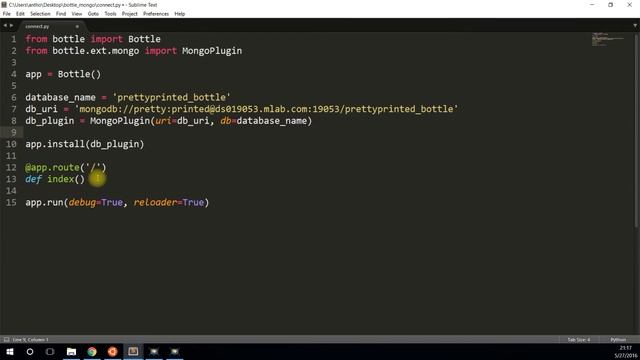Screen dimensions: 640x360
Task: Click 'database_name' variable on line 6
Action: (60, 98)
